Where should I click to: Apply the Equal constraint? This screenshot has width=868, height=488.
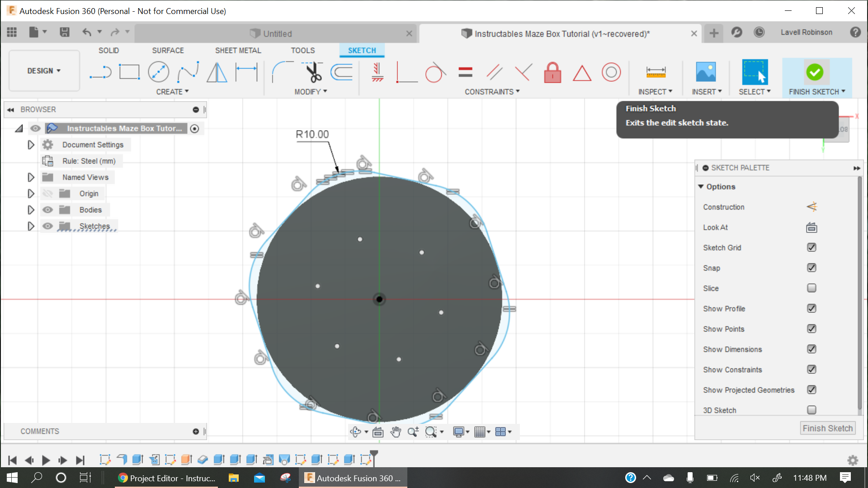point(465,72)
